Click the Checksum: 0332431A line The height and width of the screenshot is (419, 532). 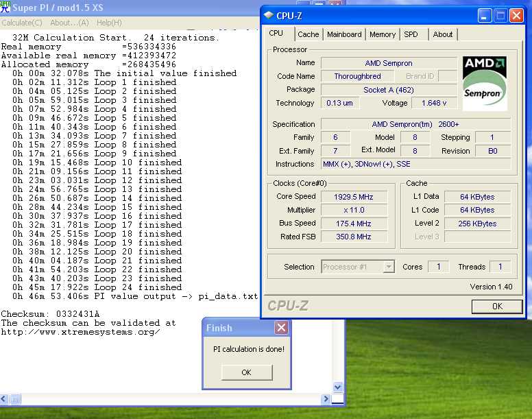click(50, 314)
